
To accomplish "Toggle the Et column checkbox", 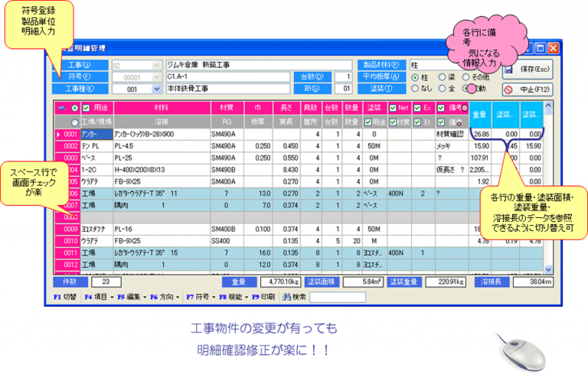I will (417, 122).
